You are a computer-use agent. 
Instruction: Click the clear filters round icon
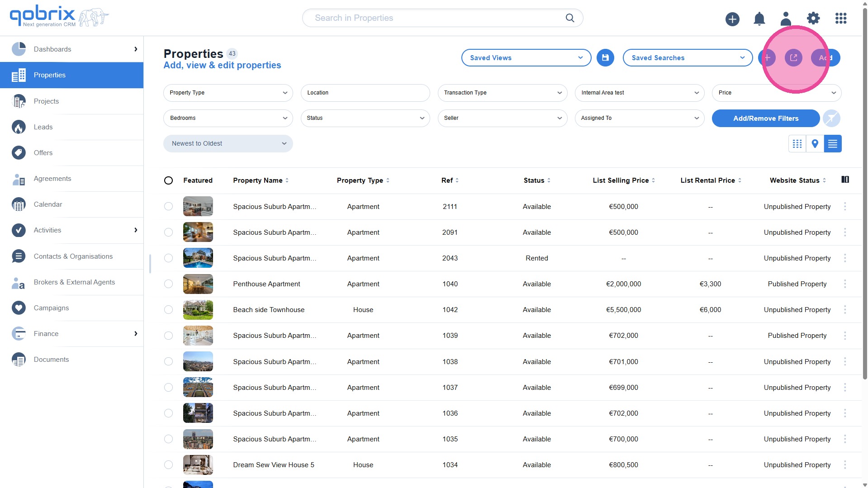(x=831, y=118)
